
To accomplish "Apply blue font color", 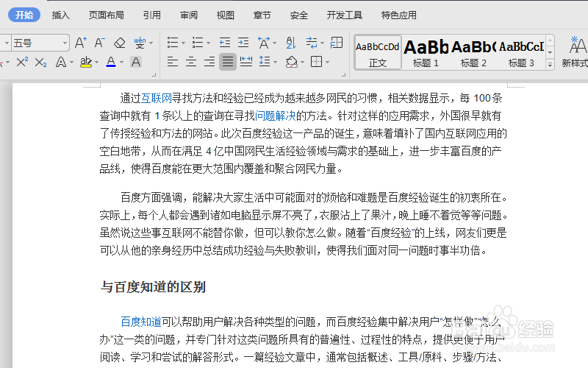I will [x=111, y=62].
